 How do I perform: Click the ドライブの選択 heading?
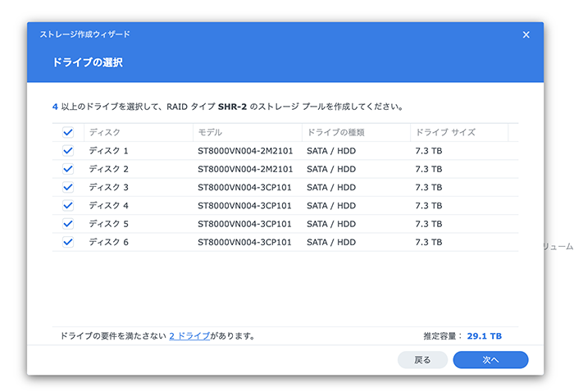click(x=88, y=62)
